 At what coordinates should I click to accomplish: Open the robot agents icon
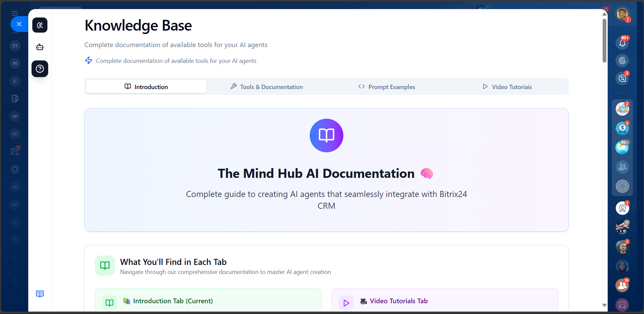point(40,47)
